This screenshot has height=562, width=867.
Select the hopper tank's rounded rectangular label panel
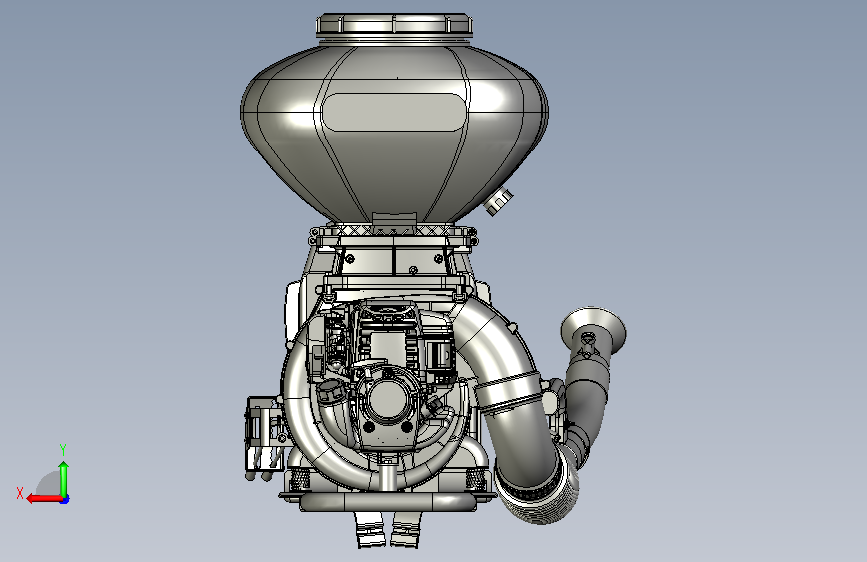pyautogui.click(x=393, y=112)
